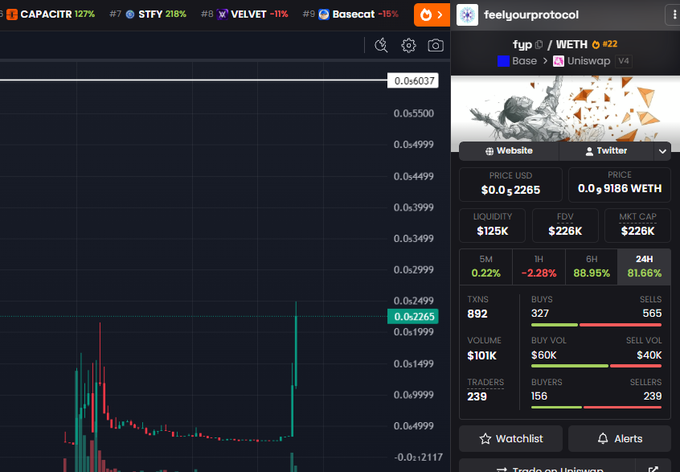The image size is (680, 472).
Task: Open chart settings gear icon
Action: pos(408,45)
